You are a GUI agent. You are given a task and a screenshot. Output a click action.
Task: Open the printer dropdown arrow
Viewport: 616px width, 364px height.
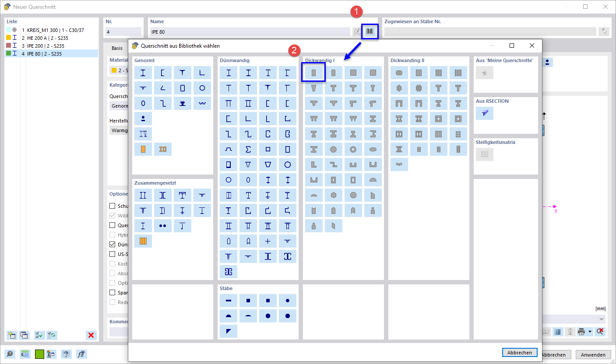pos(590,332)
